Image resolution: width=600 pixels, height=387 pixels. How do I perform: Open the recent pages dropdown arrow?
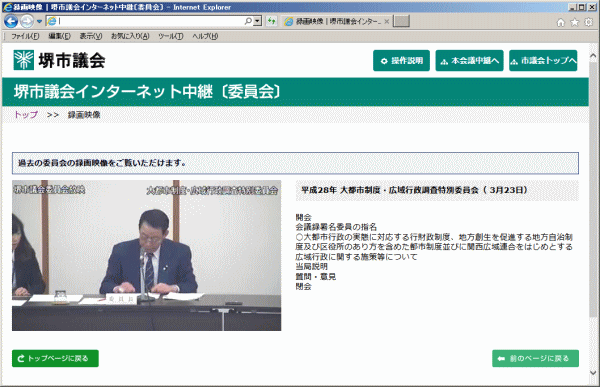(x=39, y=21)
